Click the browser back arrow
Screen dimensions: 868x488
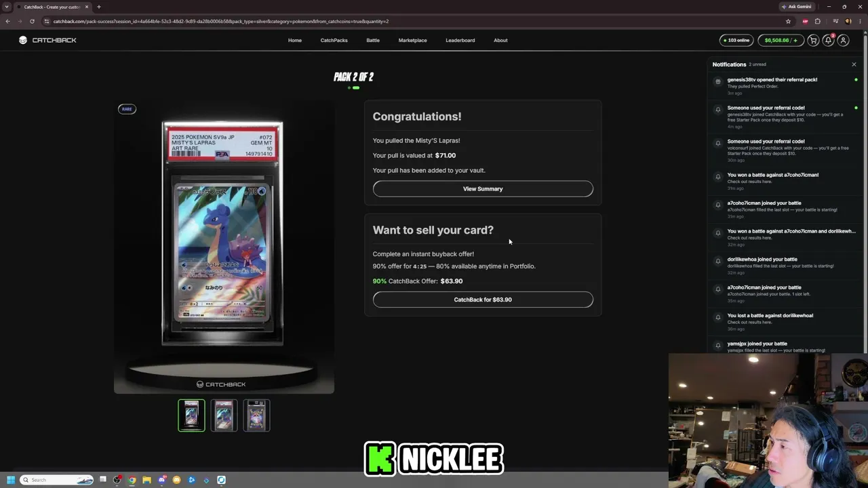tap(7, 21)
